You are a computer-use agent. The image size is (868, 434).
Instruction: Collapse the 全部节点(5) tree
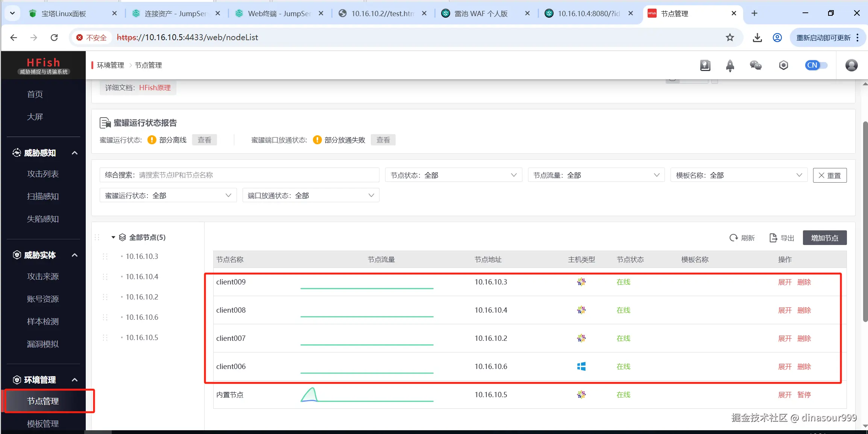[113, 237]
